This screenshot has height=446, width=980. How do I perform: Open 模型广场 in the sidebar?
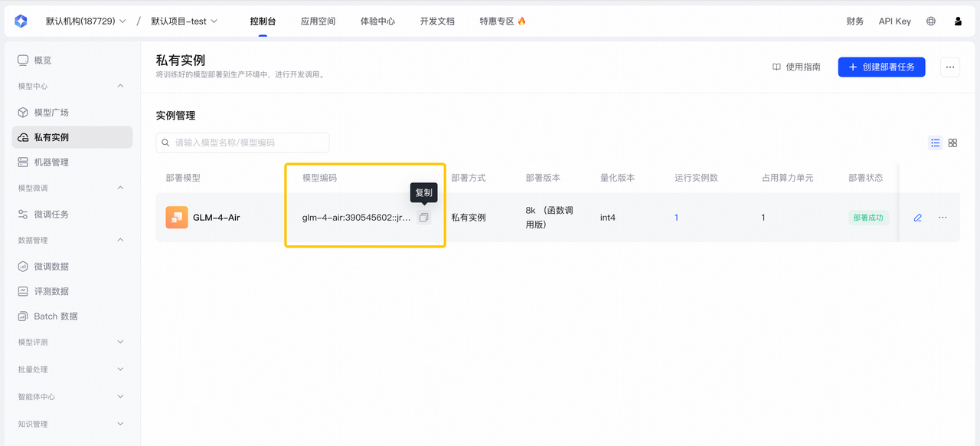(73, 113)
